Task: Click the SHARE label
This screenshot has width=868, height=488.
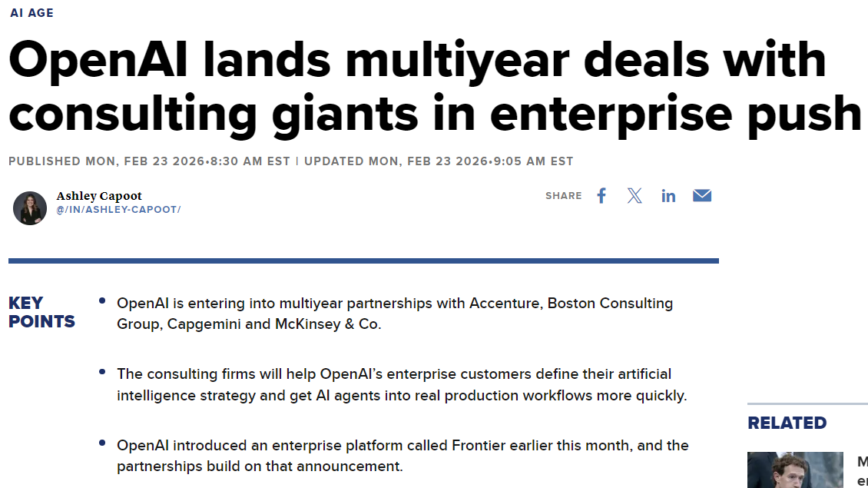Action: [x=564, y=196]
